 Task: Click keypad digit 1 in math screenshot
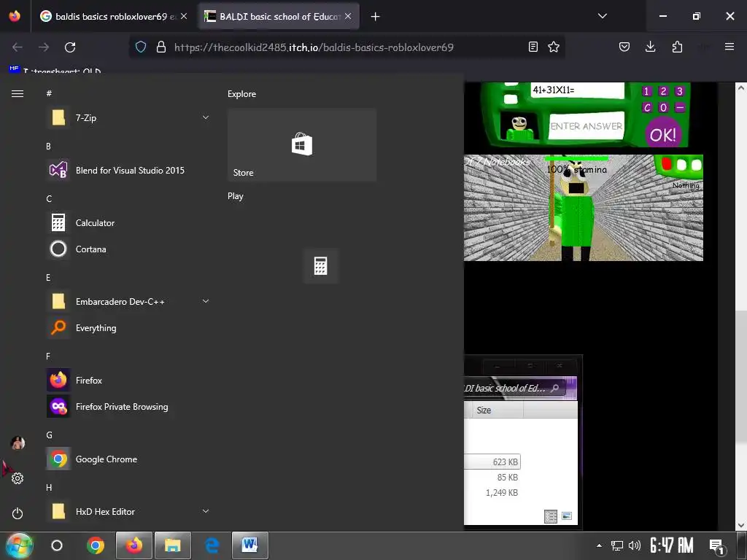pyautogui.click(x=646, y=91)
